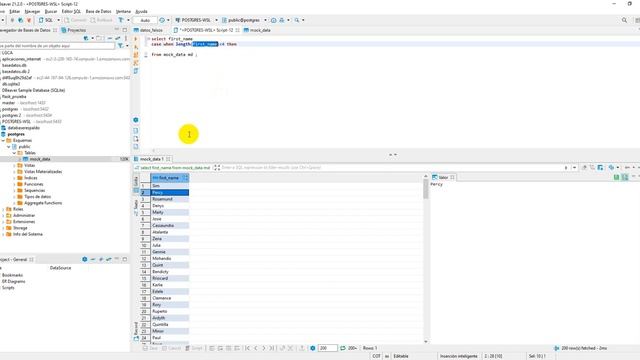Click the explain execution plan icon in editor sidebar
640x360 pixels.
[136, 71]
